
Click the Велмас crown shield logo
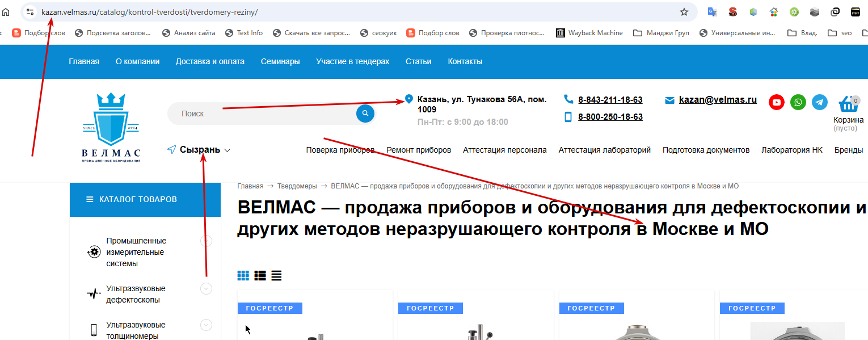(x=111, y=127)
